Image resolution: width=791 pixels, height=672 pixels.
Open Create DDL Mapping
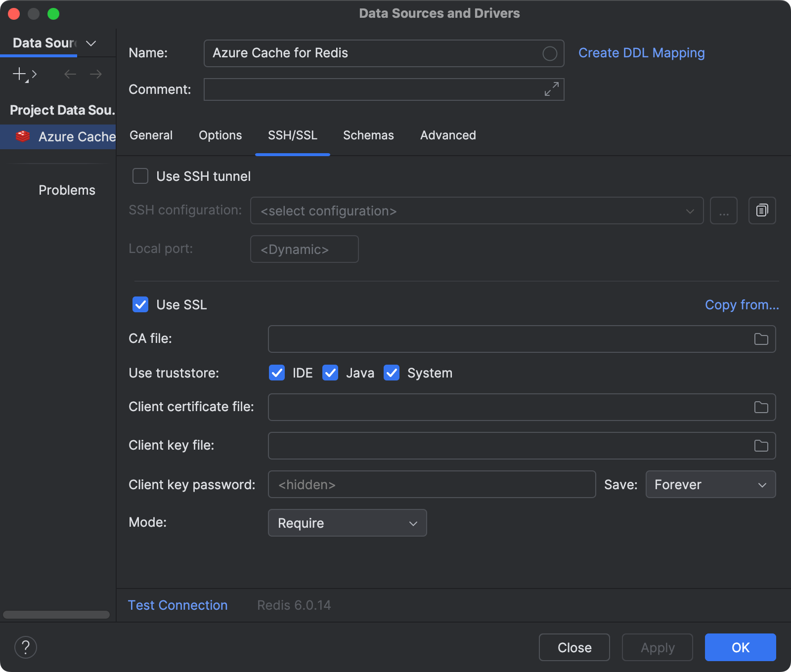point(642,53)
